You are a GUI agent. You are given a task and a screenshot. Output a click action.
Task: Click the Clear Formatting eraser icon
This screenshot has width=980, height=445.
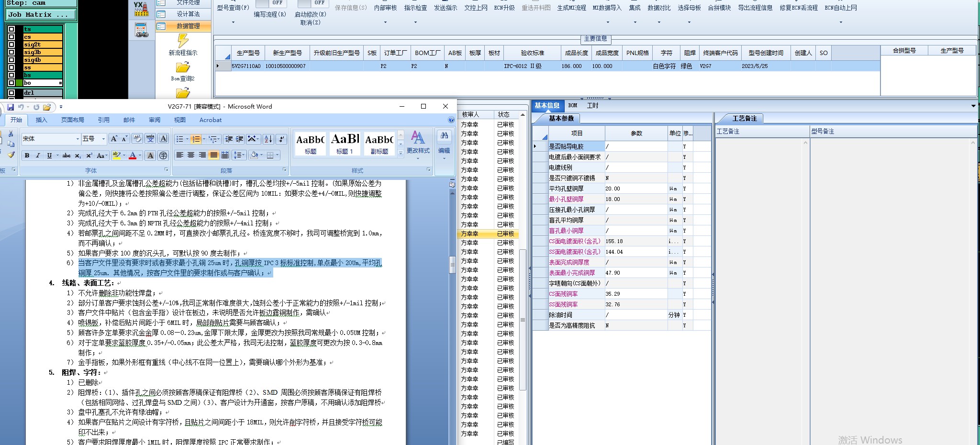[137, 139]
